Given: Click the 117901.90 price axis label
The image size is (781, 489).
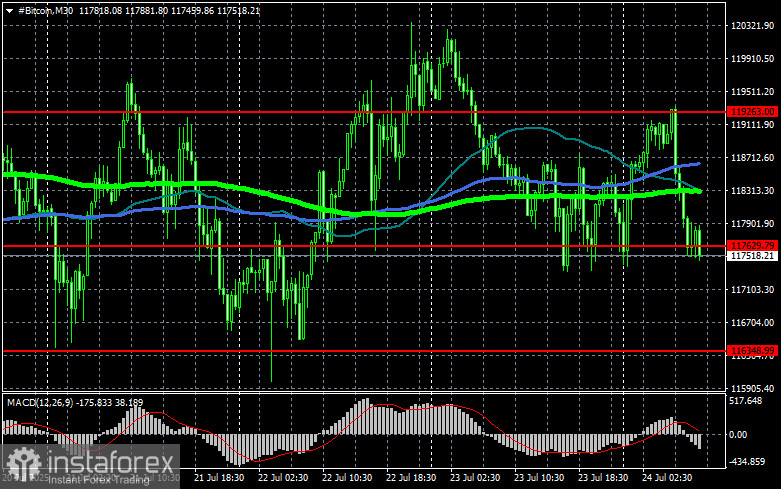Looking at the screenshot, I should [752, 224].
